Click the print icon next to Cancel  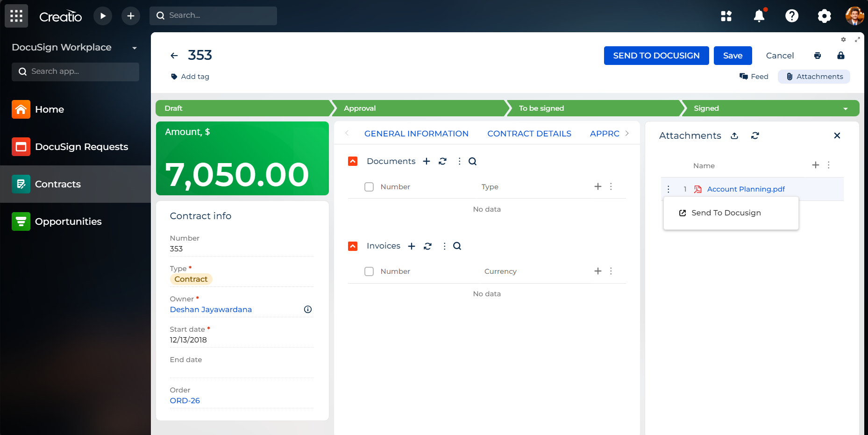point(818,56)
